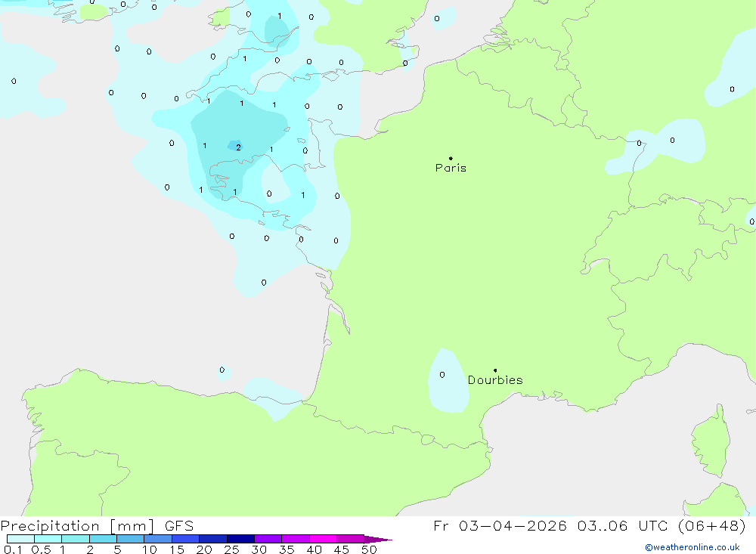This screenshot has height=554, width=756.
Task: Click the '0.1' legend scale label
Action: 13,549
